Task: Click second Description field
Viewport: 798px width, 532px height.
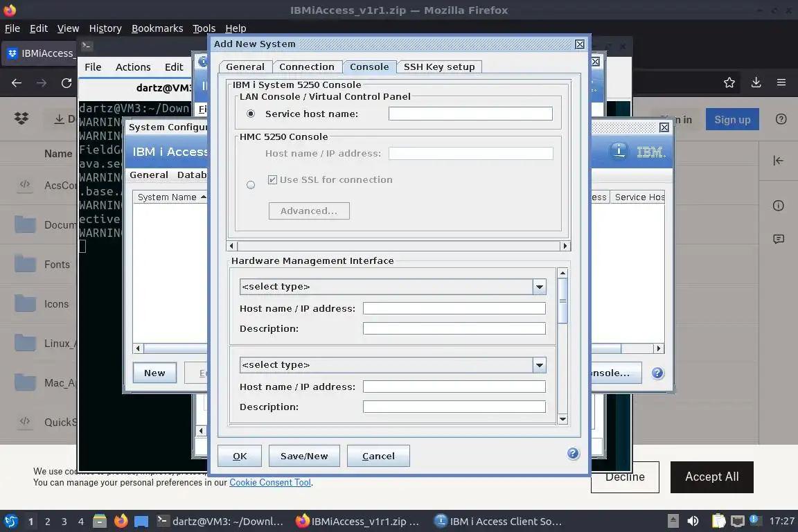Action: (x=454, y=407)
